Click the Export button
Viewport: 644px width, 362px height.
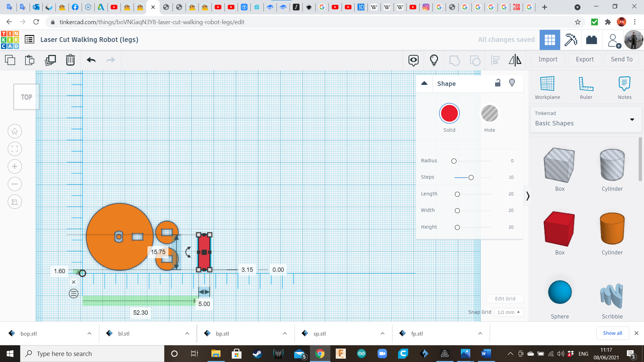(x=585, y=59)
